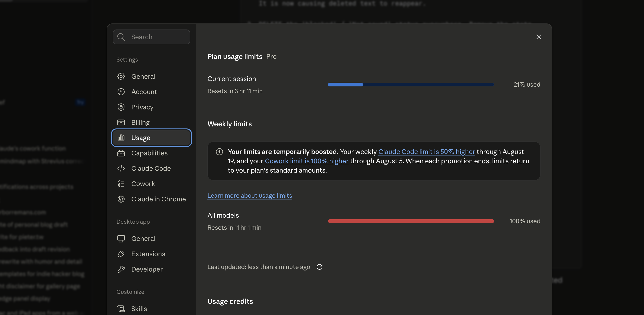Image resolution: width=644 pixels, height=315 pixels.
Task: Open the Account settings page
Action: pos(151,92)
